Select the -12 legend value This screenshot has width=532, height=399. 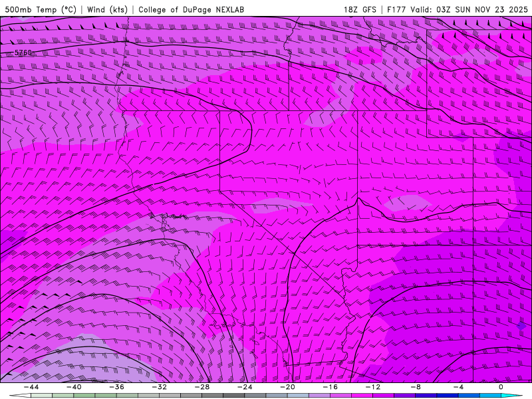373,387
